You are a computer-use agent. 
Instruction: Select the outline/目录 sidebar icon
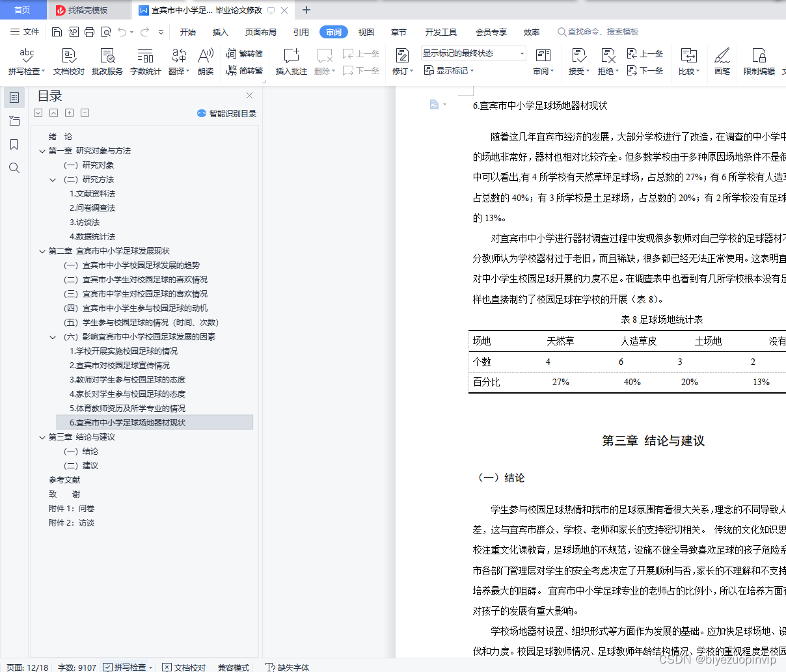click(x=14, y=98)
